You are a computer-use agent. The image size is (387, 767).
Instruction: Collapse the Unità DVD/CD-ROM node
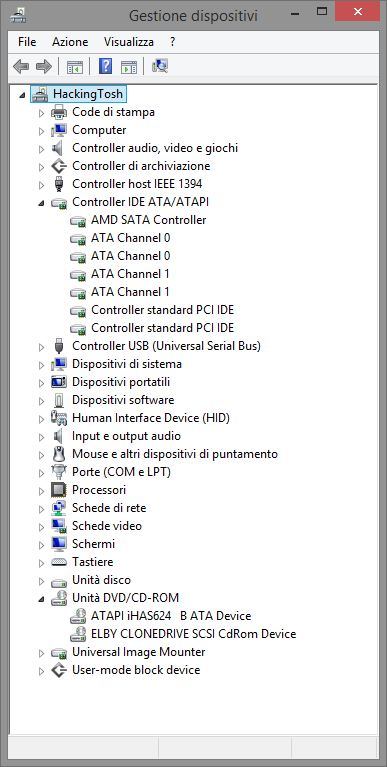pyautogui.click(x=42, y=599)
